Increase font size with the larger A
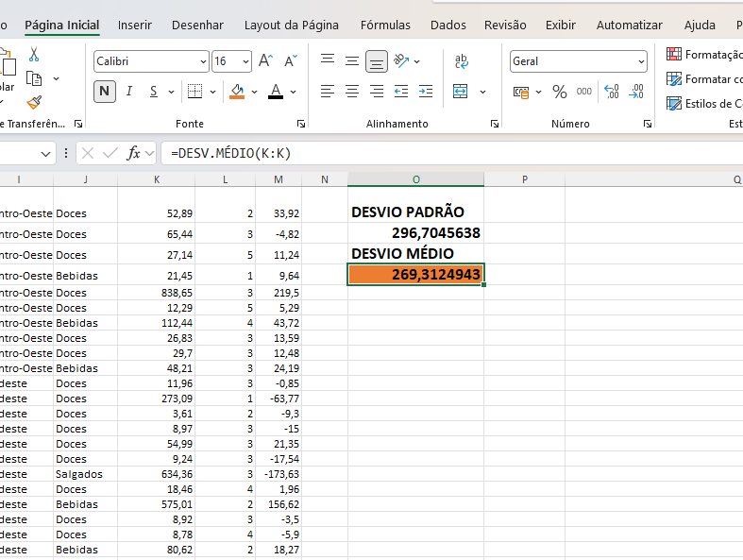Image resolution: width=743 pixels, height=560 pixels. pos(266,60)
